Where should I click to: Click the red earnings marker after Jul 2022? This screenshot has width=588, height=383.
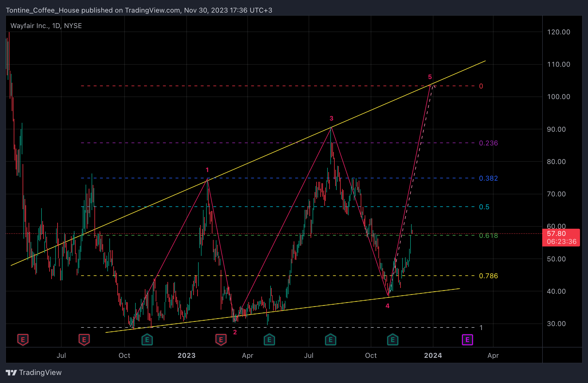click(84, 340)
